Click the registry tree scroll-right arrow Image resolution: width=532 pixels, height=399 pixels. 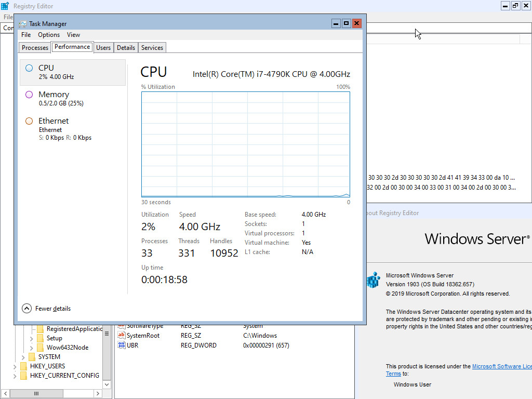click(98, 394)
